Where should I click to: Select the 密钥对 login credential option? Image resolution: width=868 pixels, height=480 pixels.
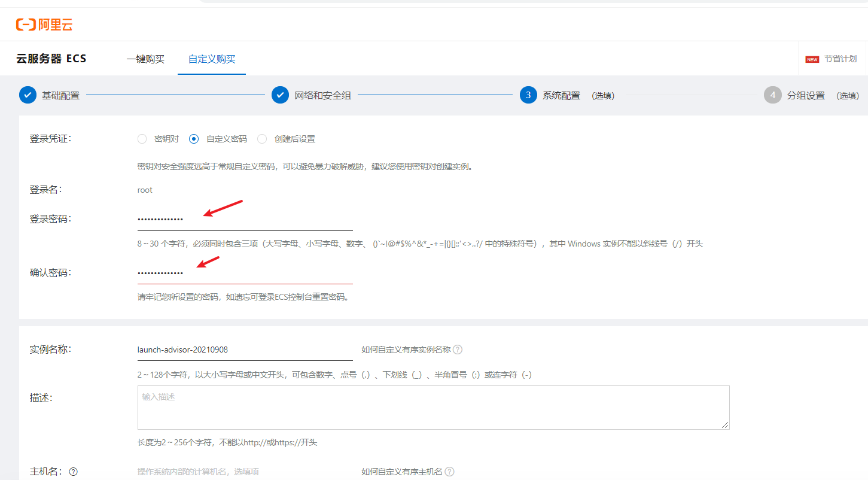(142, 138)
